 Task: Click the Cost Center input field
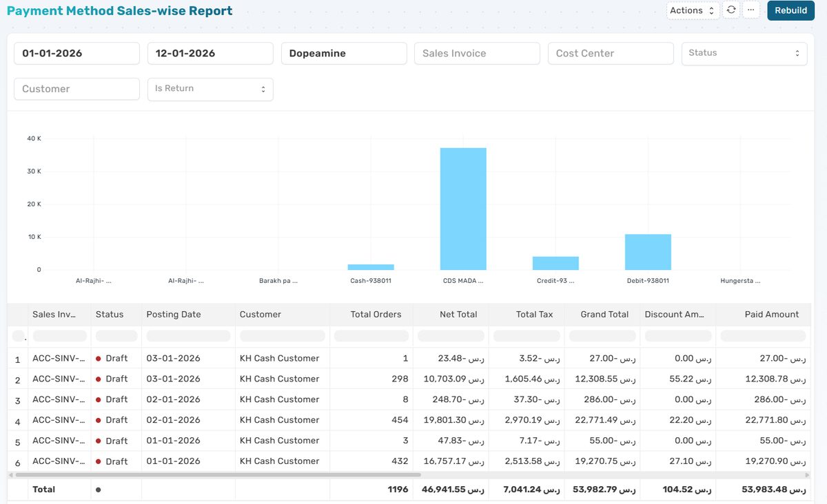pyautogui.click(x=611, y=53)
